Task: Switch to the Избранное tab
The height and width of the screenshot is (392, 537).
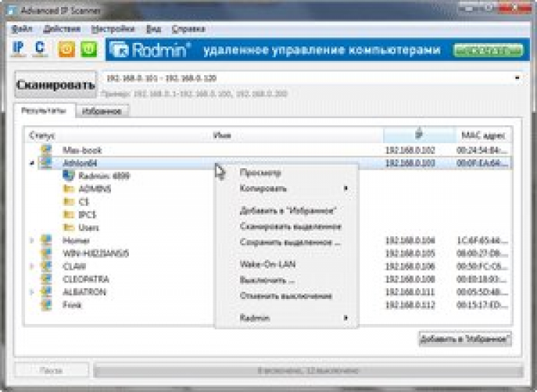Action: tap(102, 111)
